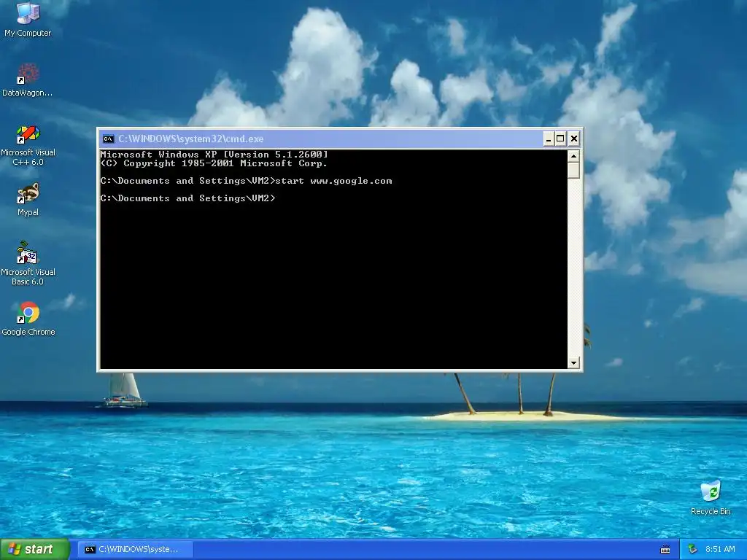This screenshot has width=747, height=560.
Task: Select Microsoft Visual Basic 6.0 shortcut
Action: click(28, 263)
